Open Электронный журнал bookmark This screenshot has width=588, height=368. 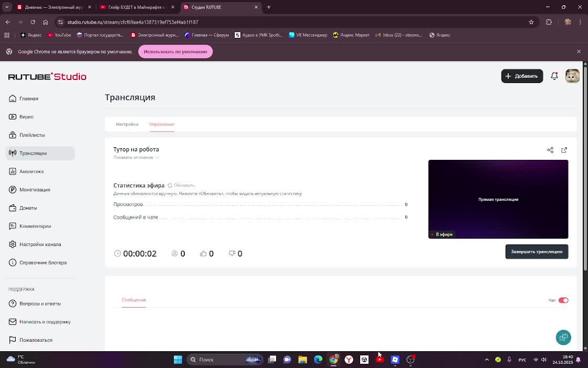[x=154, y=35]
